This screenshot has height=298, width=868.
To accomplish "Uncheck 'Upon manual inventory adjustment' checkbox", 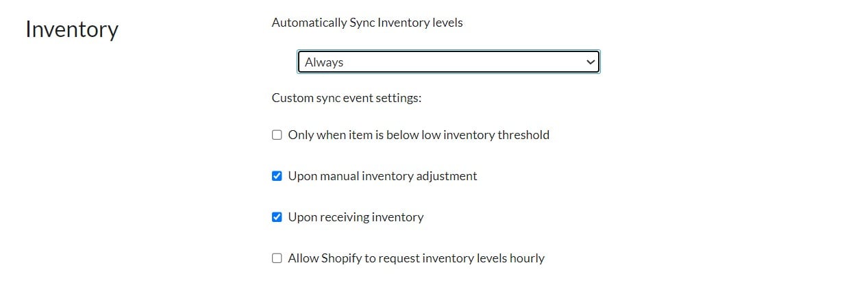I will (277, 176).
